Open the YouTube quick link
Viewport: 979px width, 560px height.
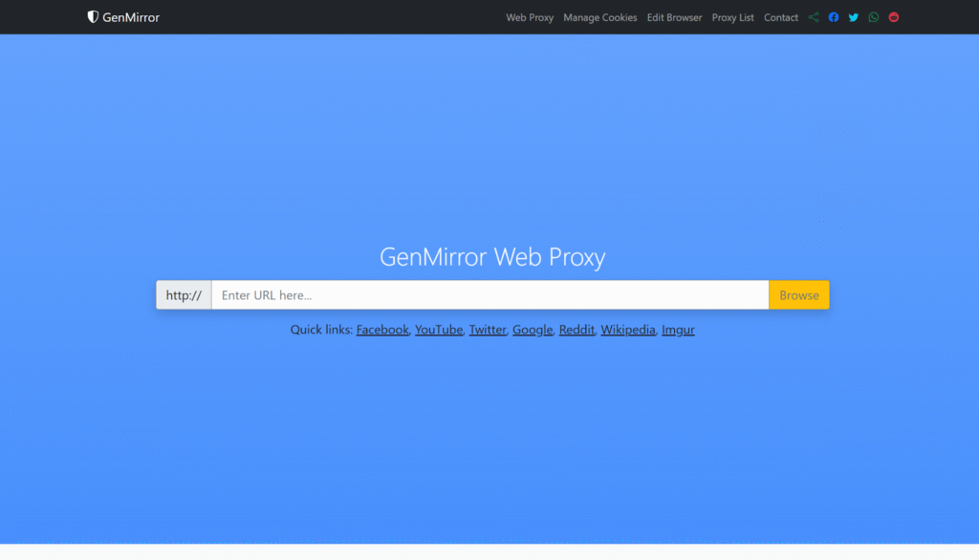[x=439, y=330]
